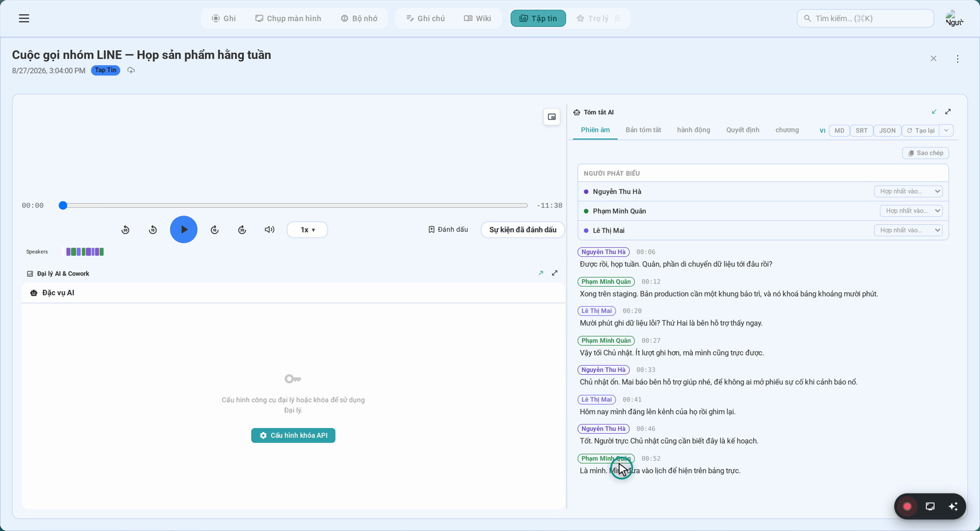Open the three-dot more options menu

[958, 58]
